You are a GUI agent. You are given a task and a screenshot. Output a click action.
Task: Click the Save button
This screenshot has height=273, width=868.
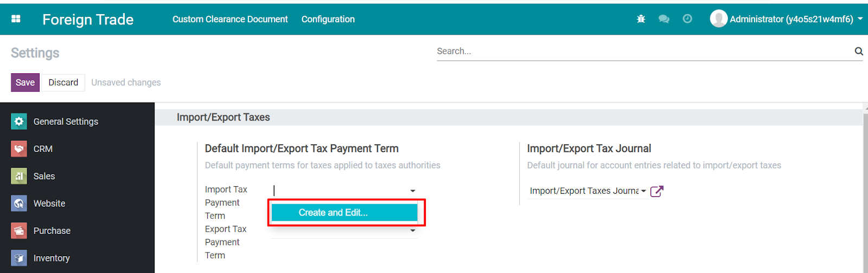(25, 82)
